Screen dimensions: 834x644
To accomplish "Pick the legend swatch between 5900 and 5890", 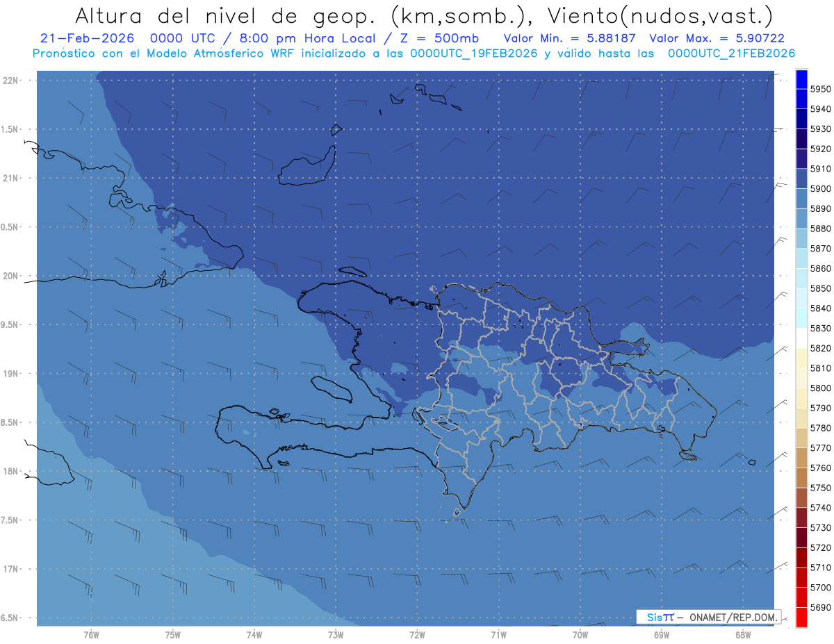I will point(801,199).
